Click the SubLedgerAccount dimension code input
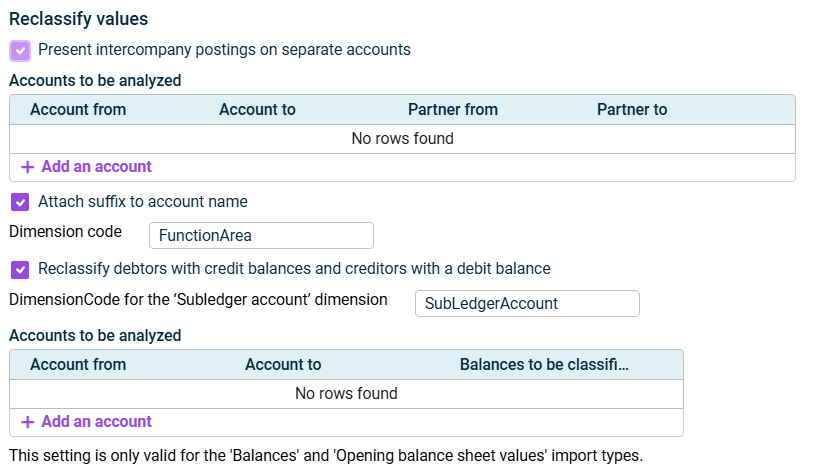818x469 pixels. point(526,303)
